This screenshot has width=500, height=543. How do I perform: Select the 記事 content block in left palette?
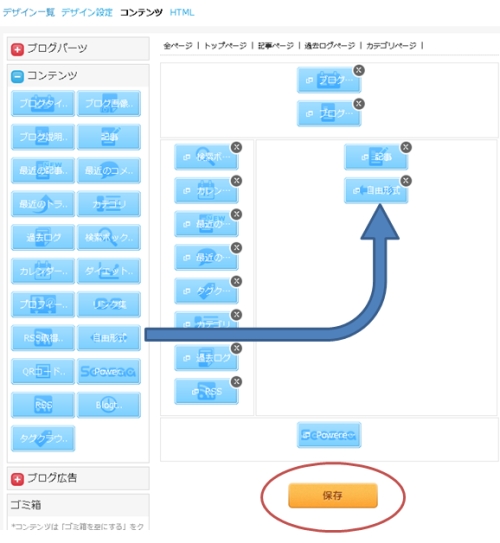(x=109, y=137)
